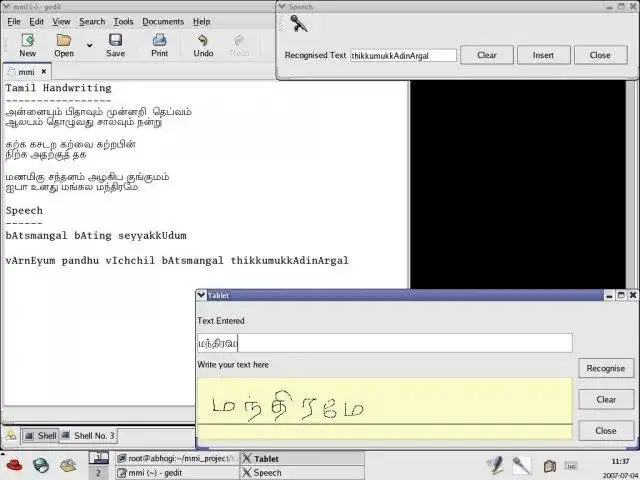Open the Tablet window menu arrow
Viewport: 640px width, 480px height.
coord(201,295)
